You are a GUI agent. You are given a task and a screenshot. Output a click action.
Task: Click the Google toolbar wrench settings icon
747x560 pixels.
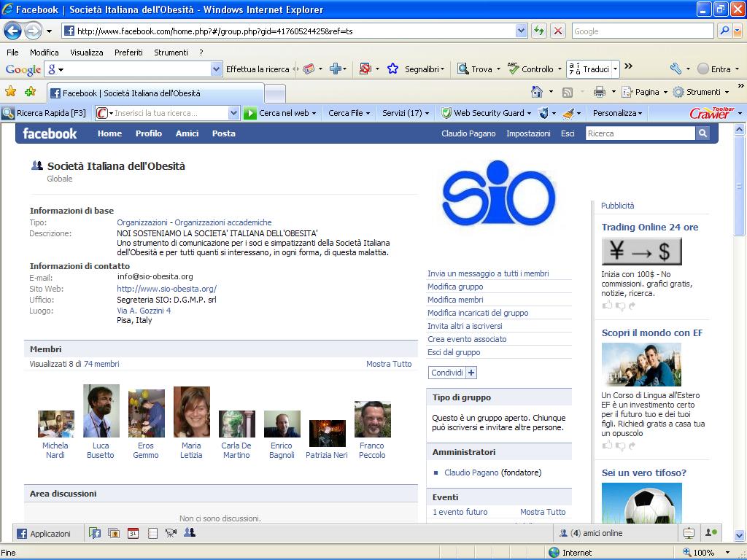point(676,69)
